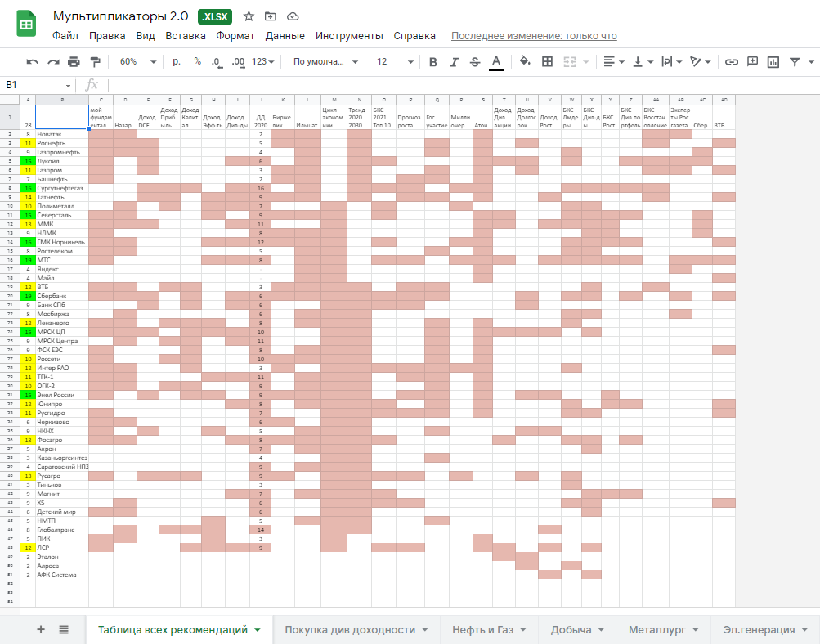Check the cloud save status icon
The width and height of the screenshot is (820, 644).
(x=293, y=16)
